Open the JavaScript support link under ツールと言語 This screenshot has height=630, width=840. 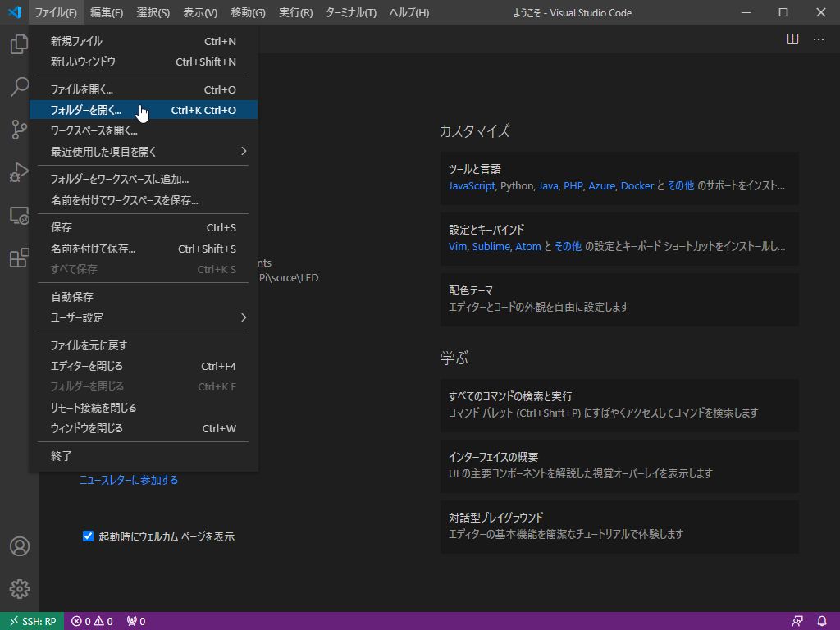(472, 186)
